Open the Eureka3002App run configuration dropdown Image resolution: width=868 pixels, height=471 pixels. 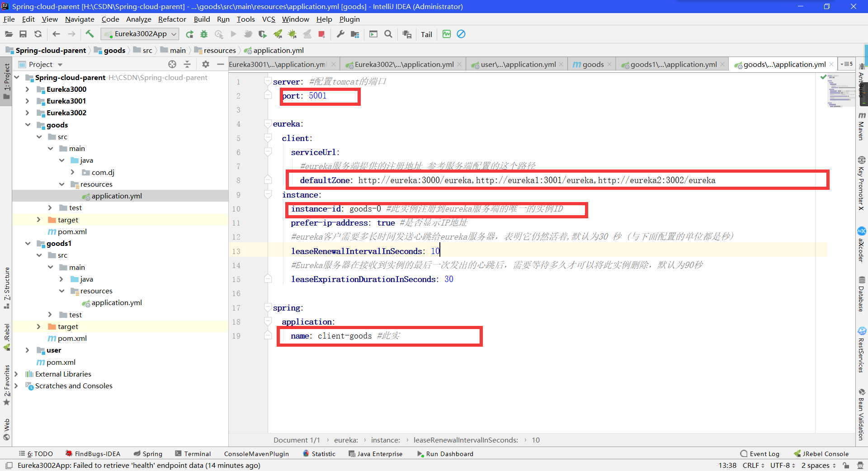pos(140,34)
